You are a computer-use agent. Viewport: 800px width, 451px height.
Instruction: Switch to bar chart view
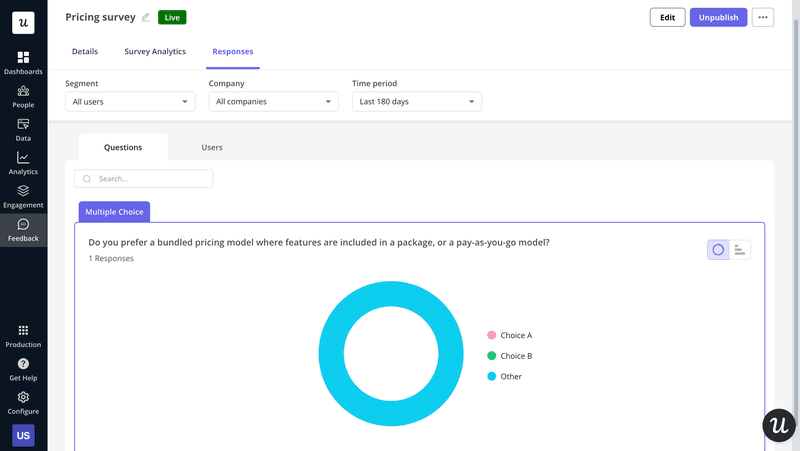coord(740,250)
